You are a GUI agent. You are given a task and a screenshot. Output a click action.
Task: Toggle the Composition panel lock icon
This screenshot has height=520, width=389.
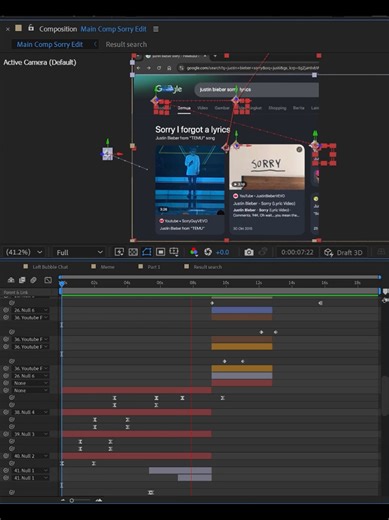[31, 28]
